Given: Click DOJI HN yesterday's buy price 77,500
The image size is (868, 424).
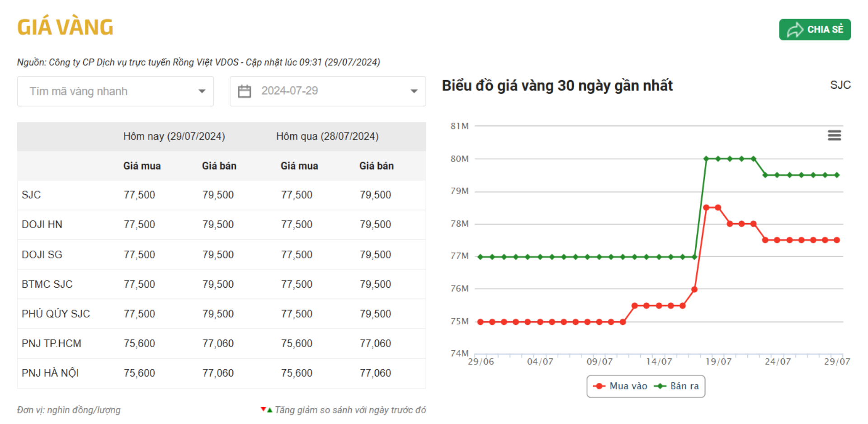Looking at the screenshot, I should coord(297,224).
